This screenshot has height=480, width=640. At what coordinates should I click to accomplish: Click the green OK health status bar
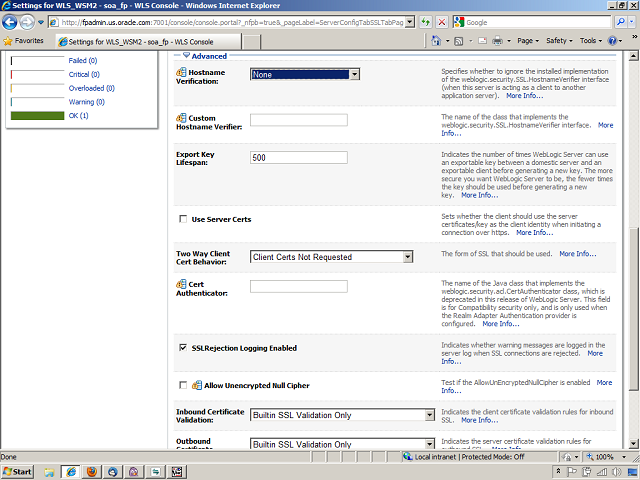(38, 116)
